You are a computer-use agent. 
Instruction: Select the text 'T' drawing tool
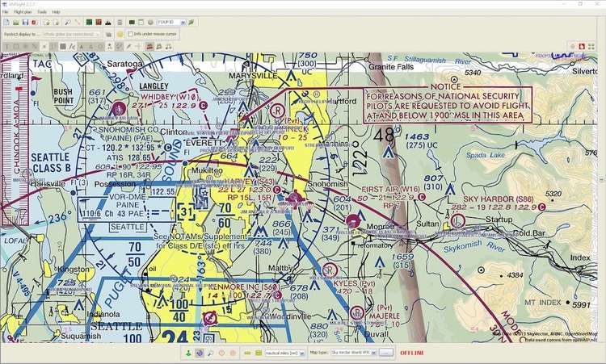pos(7,47)
